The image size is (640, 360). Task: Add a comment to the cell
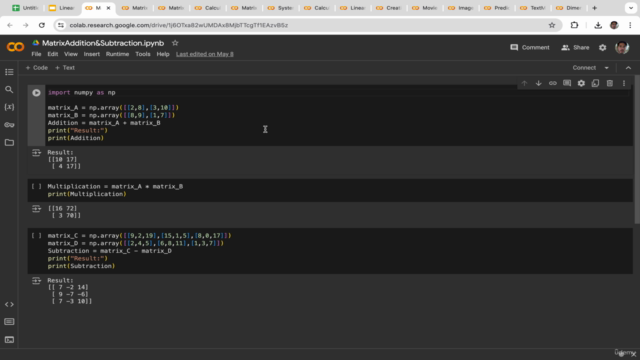(567, 83)
